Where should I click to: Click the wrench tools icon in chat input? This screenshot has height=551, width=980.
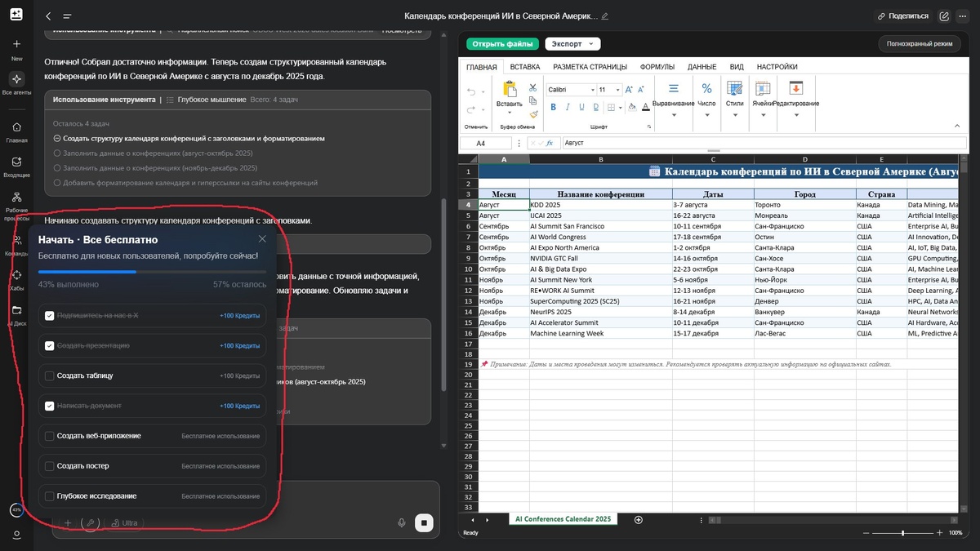(x=91, y=522)
